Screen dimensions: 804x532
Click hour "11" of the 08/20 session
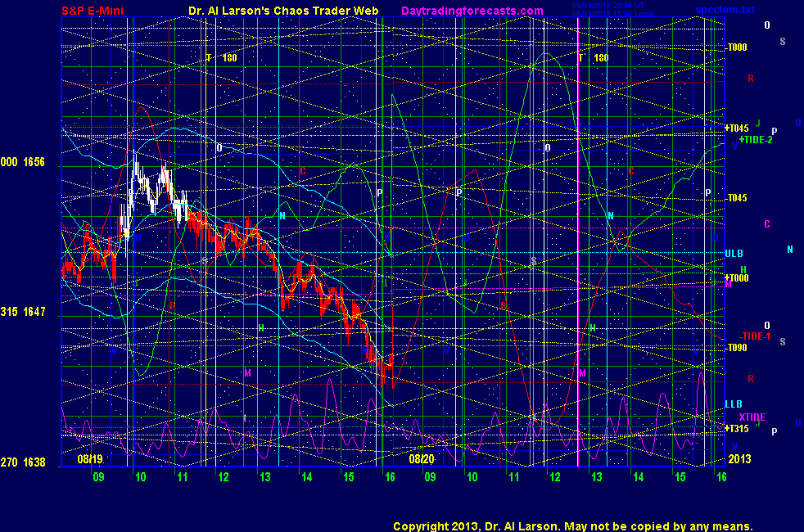tap(514, 477)
